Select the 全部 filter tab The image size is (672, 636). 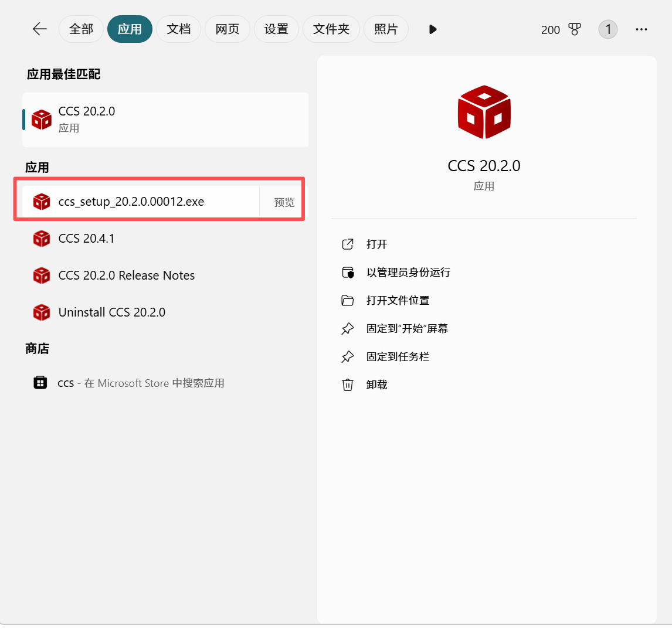pos(81,29)
